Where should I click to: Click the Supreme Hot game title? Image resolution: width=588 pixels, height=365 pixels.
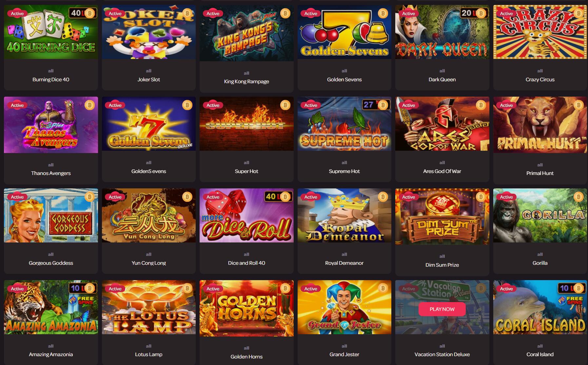[x=344, y=171]
